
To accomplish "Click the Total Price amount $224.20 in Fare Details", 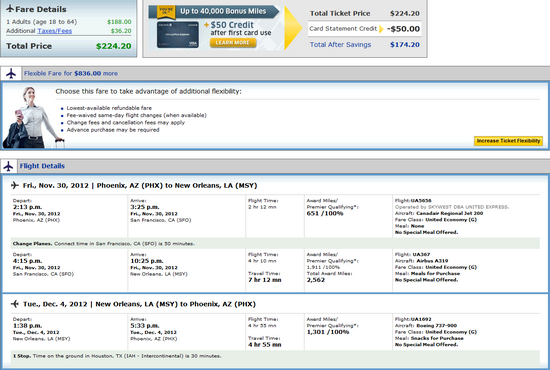I will point(114,46).
